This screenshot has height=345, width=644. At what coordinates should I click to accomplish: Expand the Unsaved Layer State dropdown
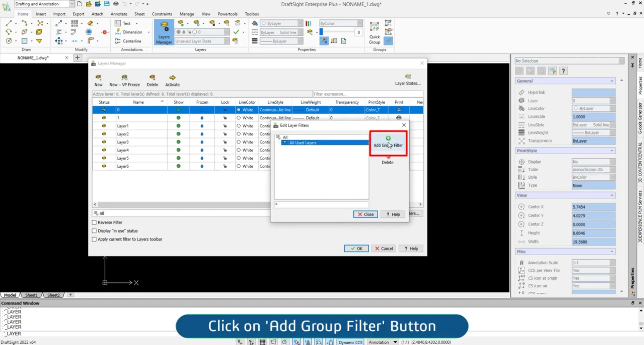[227, 41]
